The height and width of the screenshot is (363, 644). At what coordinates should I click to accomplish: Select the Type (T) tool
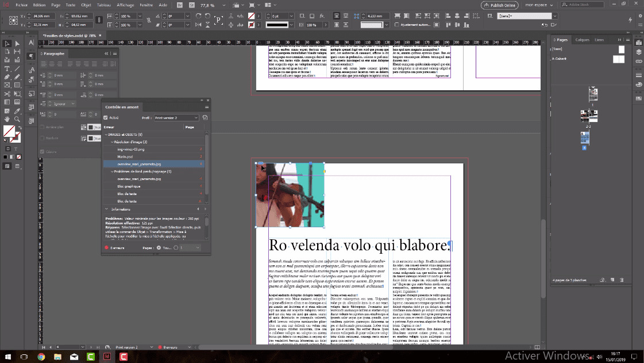click(7, 68)
